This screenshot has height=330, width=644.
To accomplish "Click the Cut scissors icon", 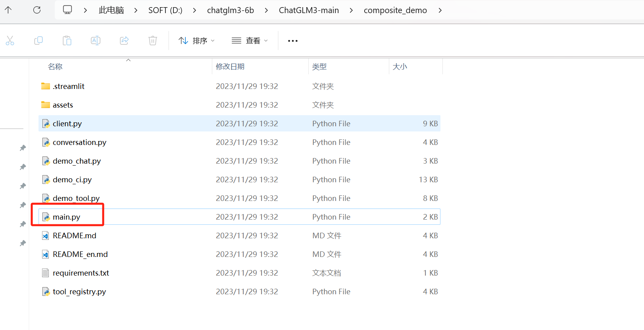I will pyautogui.click(x=10, y=41).
